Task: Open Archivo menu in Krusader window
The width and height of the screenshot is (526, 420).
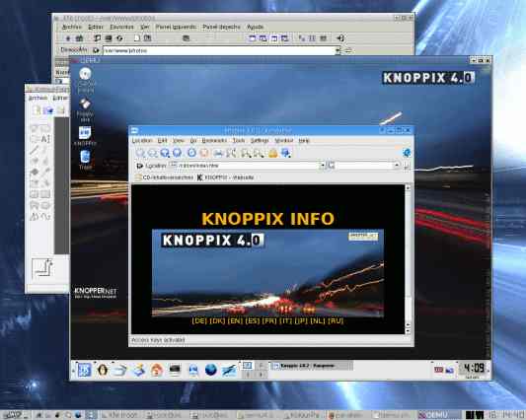Action: pos(72,27)
